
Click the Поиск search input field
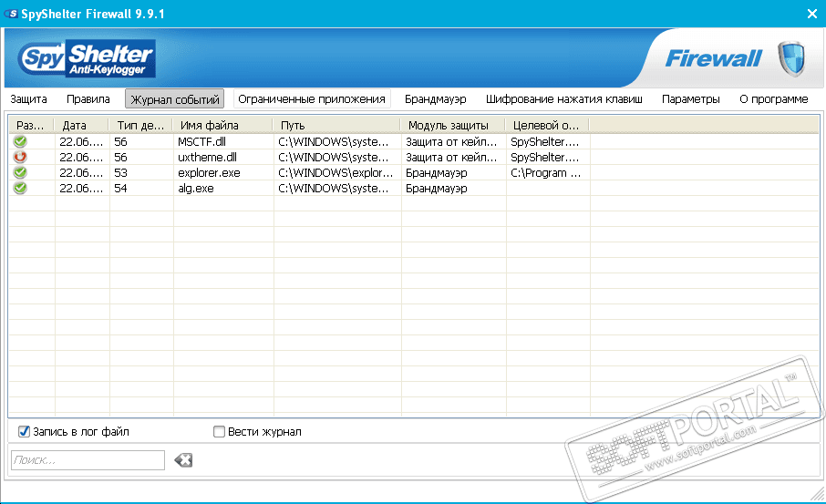pyautogui.click(x=88, y=460)
